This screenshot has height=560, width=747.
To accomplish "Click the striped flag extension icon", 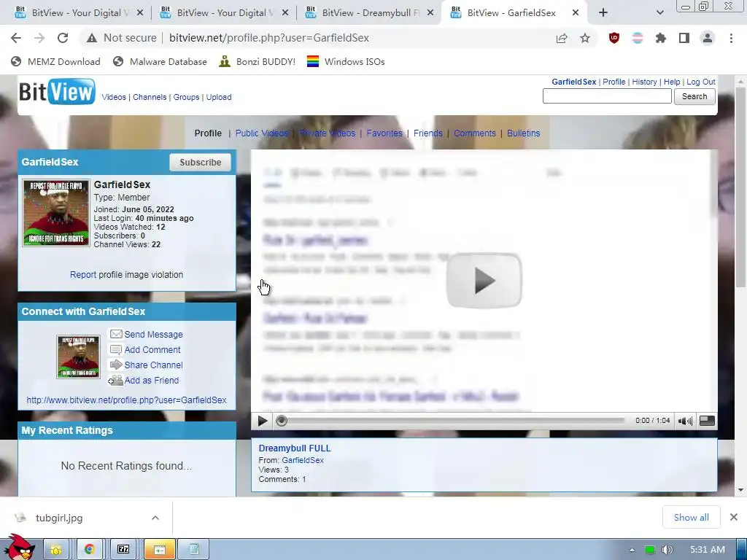I will tap(638, 38).
